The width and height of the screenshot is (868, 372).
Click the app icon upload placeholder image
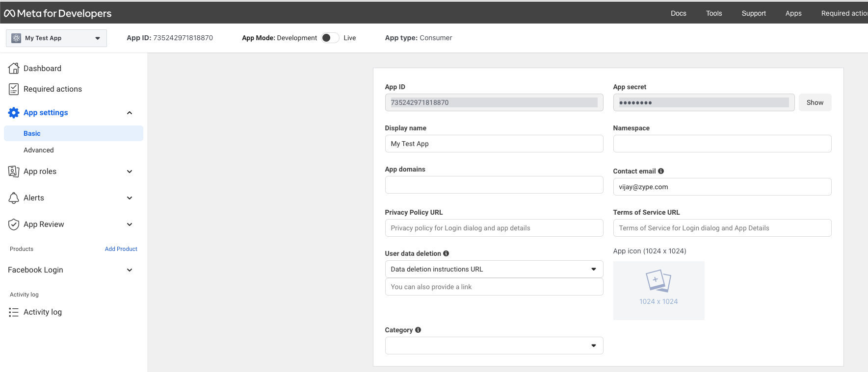point(658,291)
